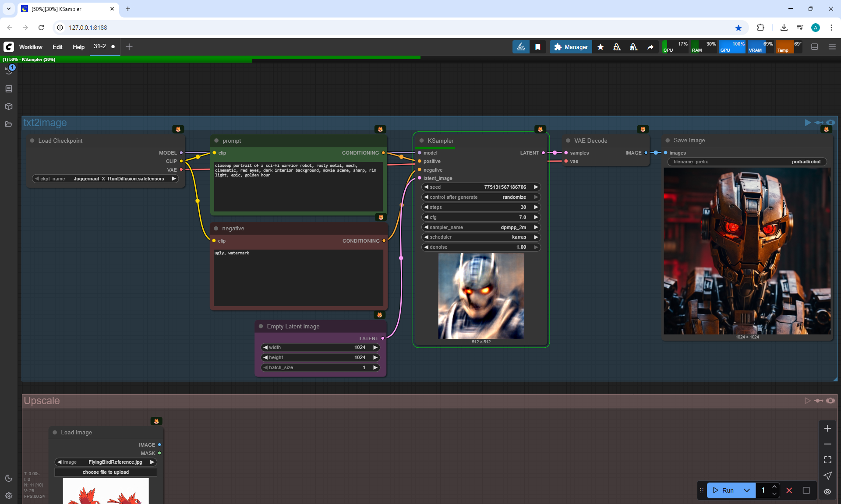
Task: Toggle link visibility eye icon bottom right
Action: coord(827,492)
